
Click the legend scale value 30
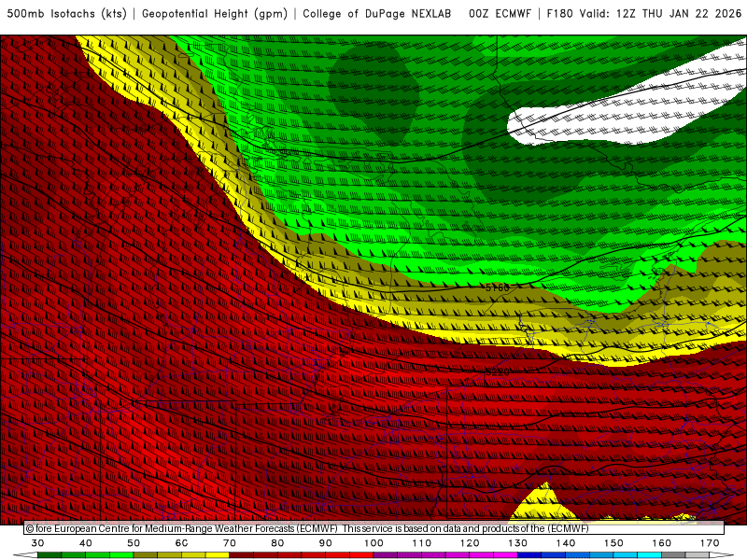coord(37,543)
